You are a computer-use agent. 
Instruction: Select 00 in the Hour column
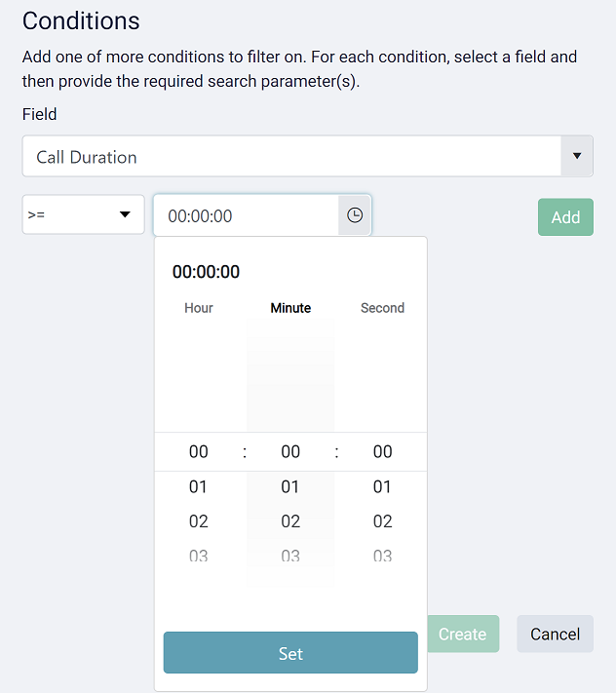tap(199, 452)
